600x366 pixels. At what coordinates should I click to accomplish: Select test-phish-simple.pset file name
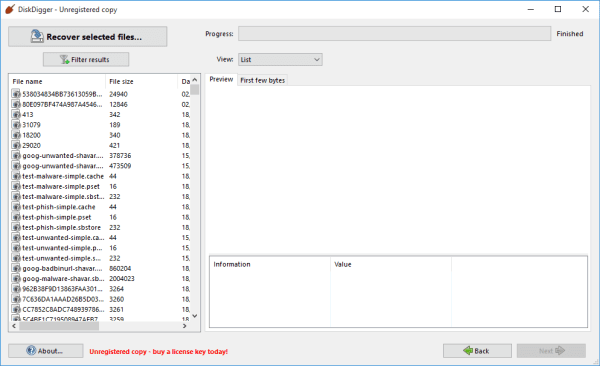click(x=57, y=217)
